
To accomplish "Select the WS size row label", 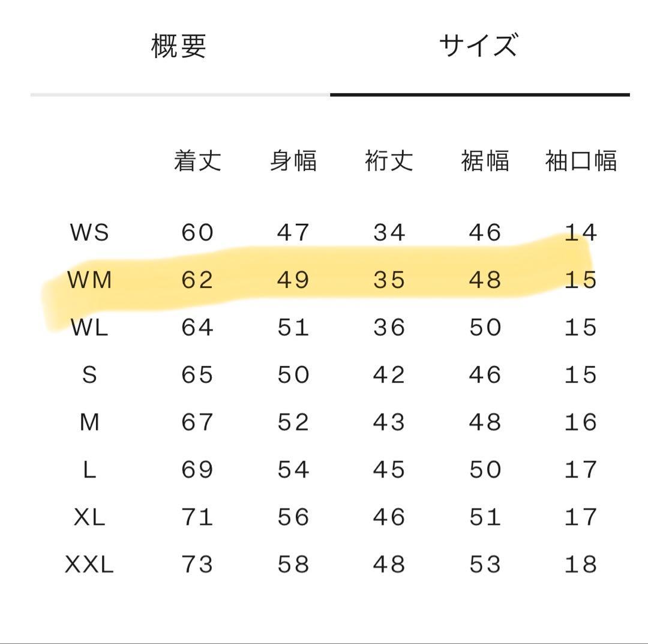I will click(89, 232).
